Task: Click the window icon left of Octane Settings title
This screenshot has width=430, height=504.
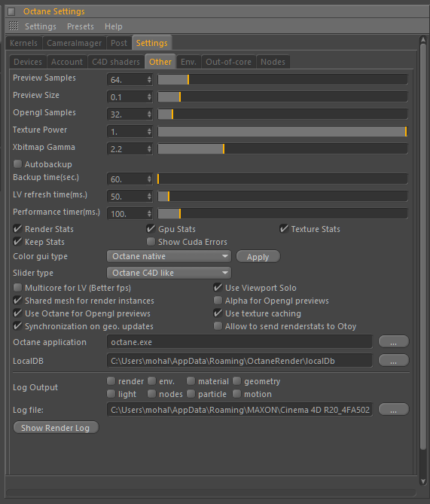Action: click(x=11, y=12)
